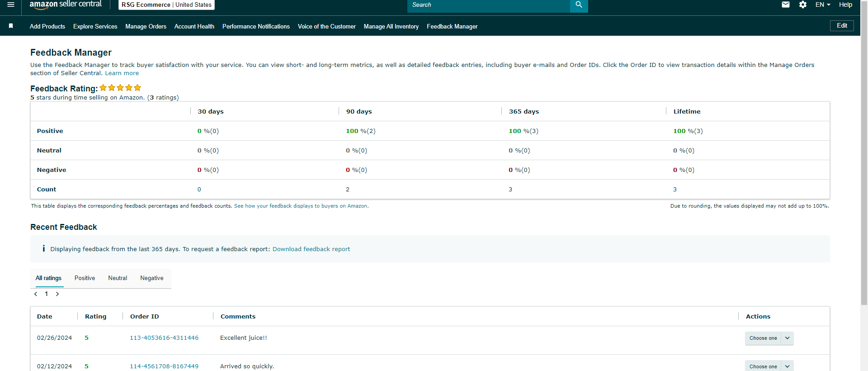
Task: Open Performance Notifications menu item
Action: [x=256, y=26]
